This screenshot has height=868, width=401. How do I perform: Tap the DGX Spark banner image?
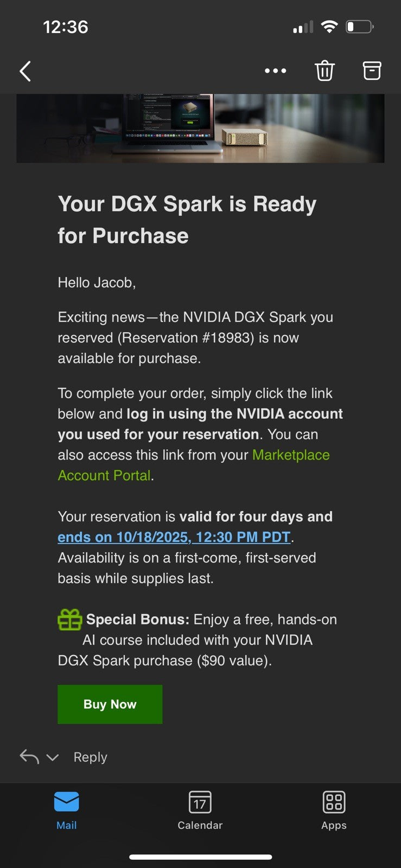(x=200, y=127)
